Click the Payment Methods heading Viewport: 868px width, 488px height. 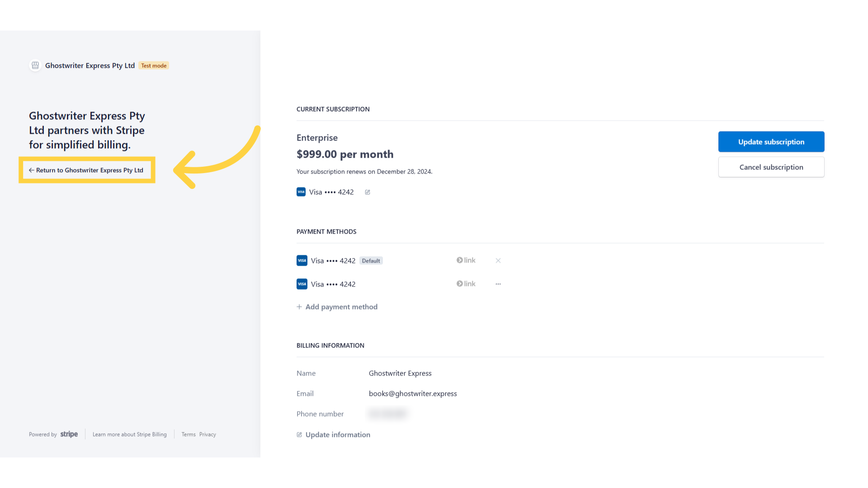[326, 232]
